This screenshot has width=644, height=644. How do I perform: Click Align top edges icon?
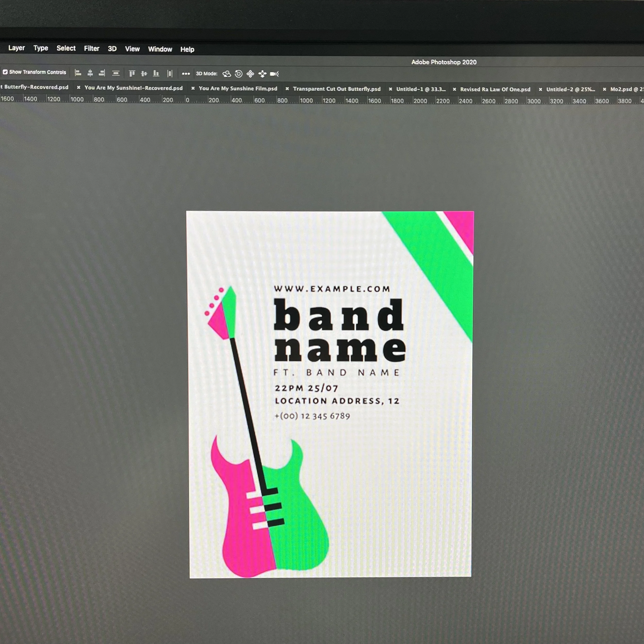[x=132, y=73]
